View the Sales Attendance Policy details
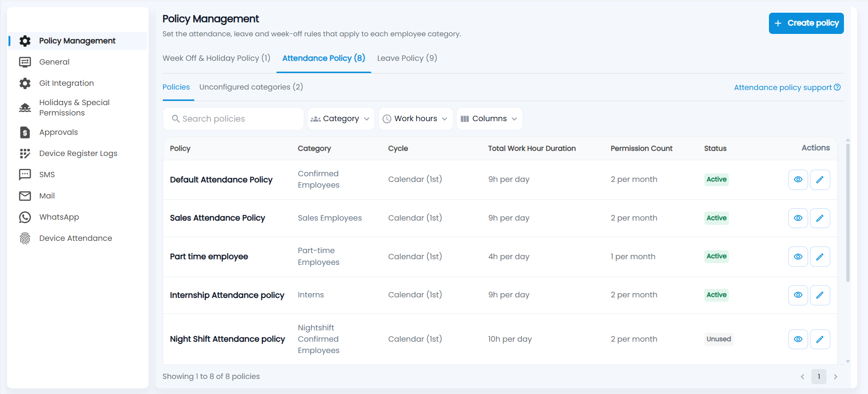 (798, 218)
